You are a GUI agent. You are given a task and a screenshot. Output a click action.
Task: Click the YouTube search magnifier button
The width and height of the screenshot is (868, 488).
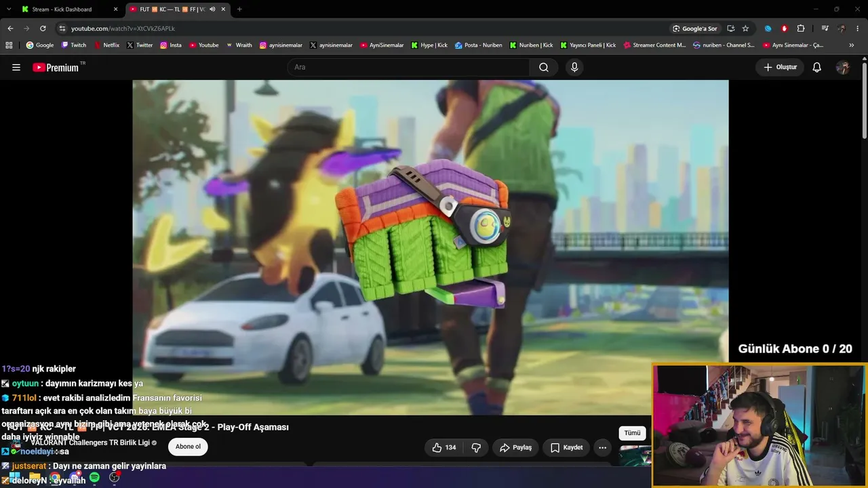(x=544, y=67)
